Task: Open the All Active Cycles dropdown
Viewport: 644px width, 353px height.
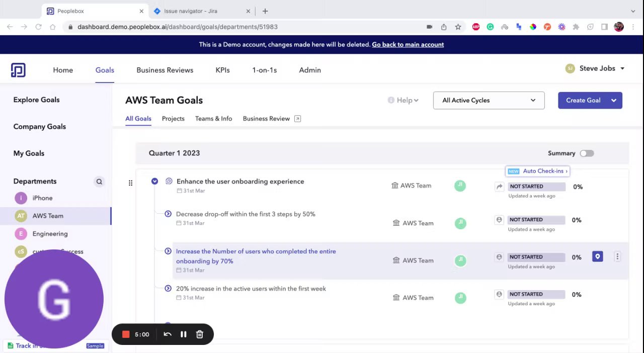Action: (489, 100)
